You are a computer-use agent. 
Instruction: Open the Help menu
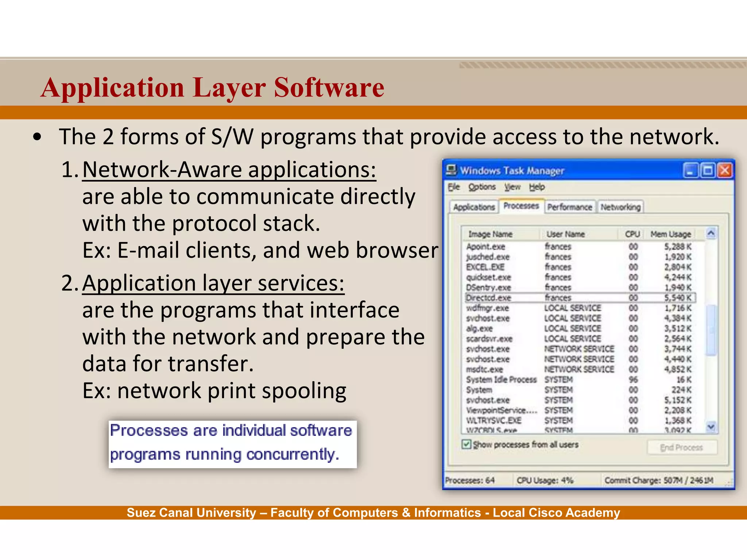pyautogui.click(x=537, y=187)
